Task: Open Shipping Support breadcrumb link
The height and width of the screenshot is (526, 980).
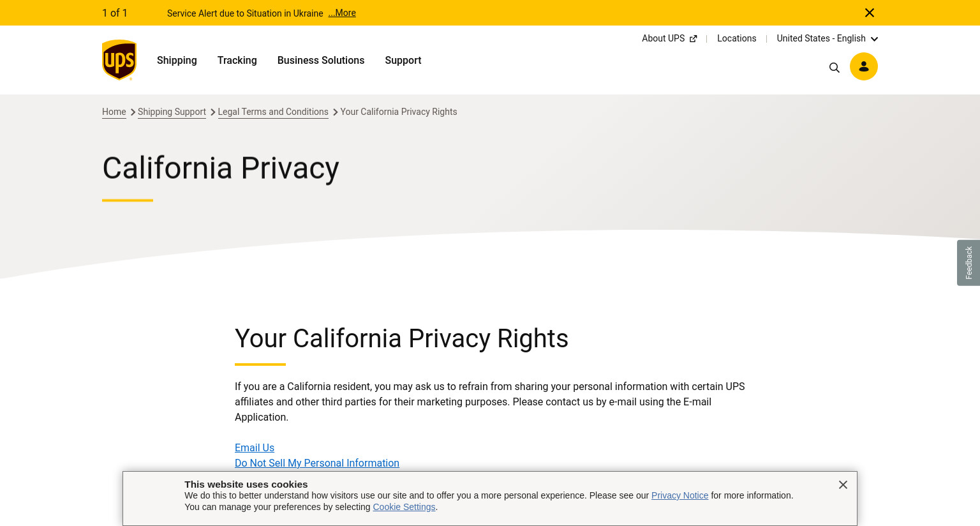Action: pyautogui.click(x=172, y=112)
